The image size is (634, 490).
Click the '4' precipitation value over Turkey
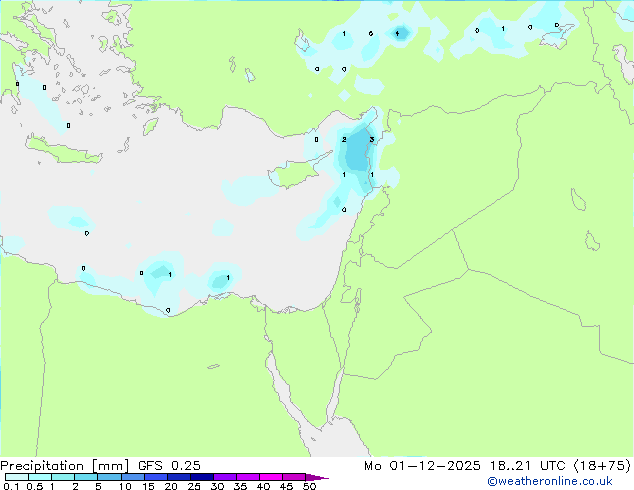[397, 33]
